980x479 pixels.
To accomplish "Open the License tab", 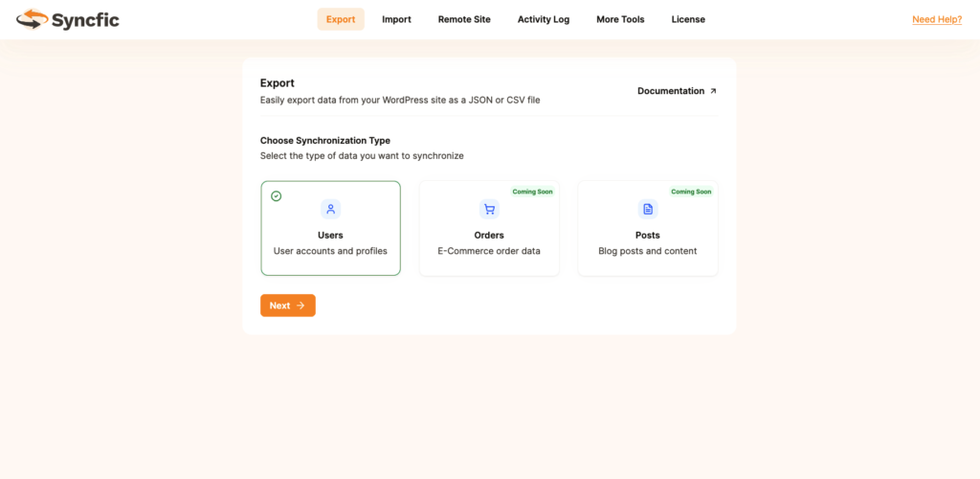I will click(688, 19).
